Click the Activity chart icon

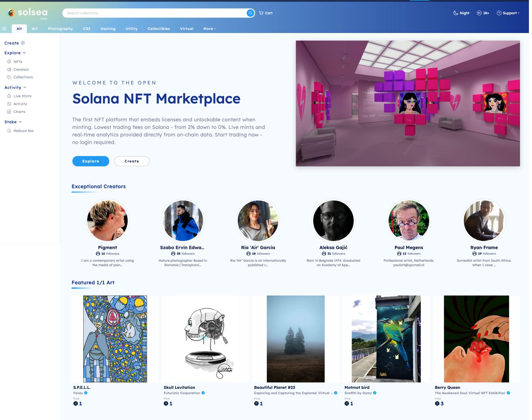coord(9,104)
